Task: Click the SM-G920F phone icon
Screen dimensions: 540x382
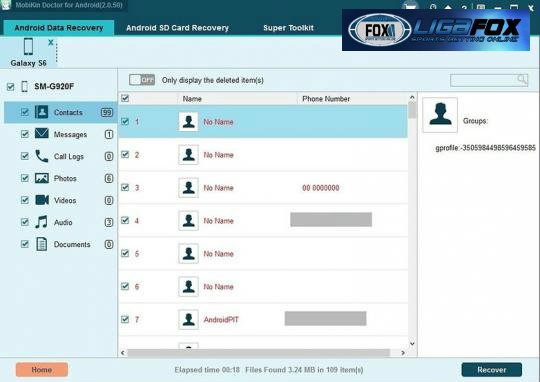Action: click(24, 86)
